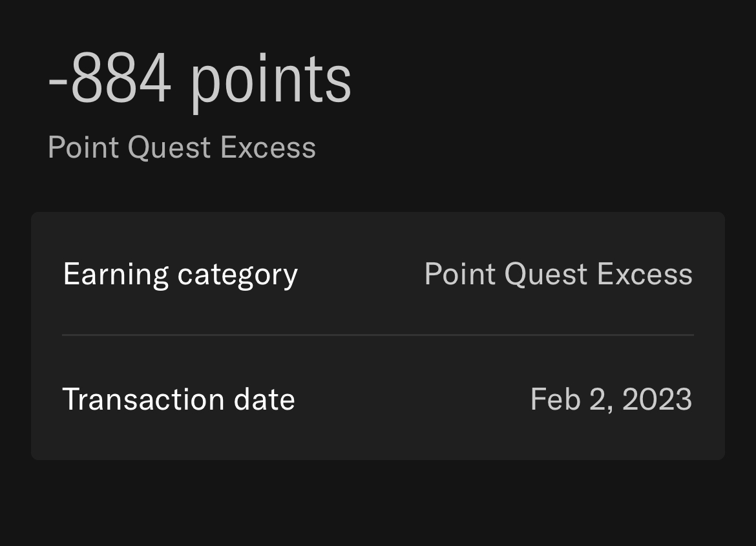The image size is (756, 546).
Task: Click the word "Point" in the subtitle under heading
Action: pyautogui.click(x=83, y=147)
